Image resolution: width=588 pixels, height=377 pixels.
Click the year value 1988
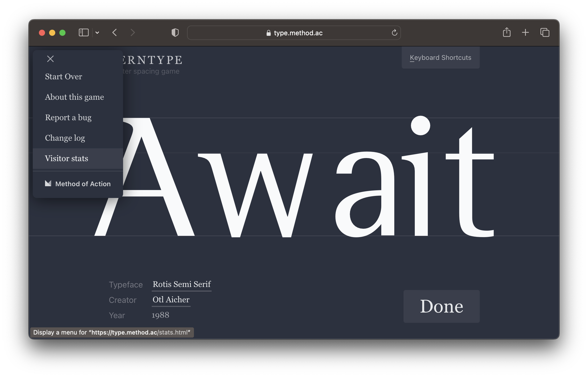[160, 315]
